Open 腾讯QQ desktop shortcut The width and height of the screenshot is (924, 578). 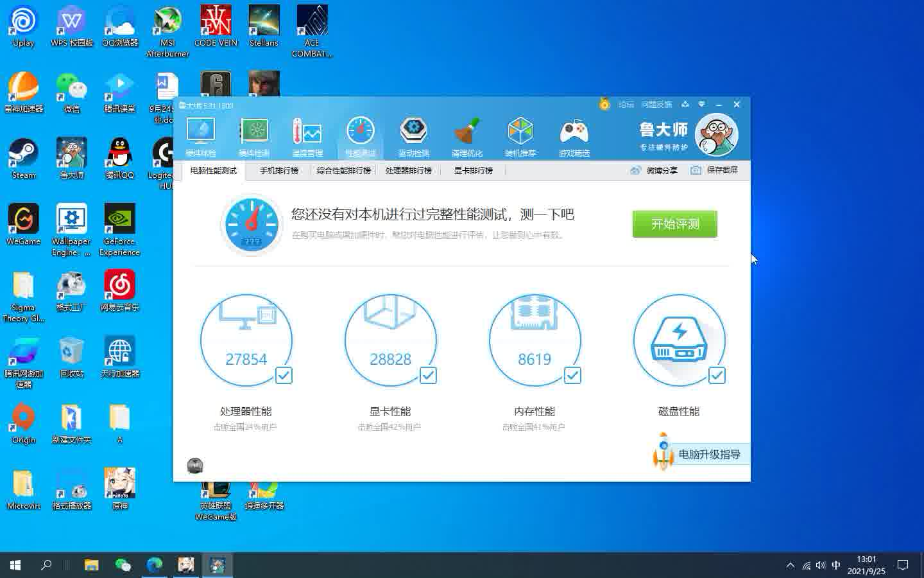pos(120,159)
